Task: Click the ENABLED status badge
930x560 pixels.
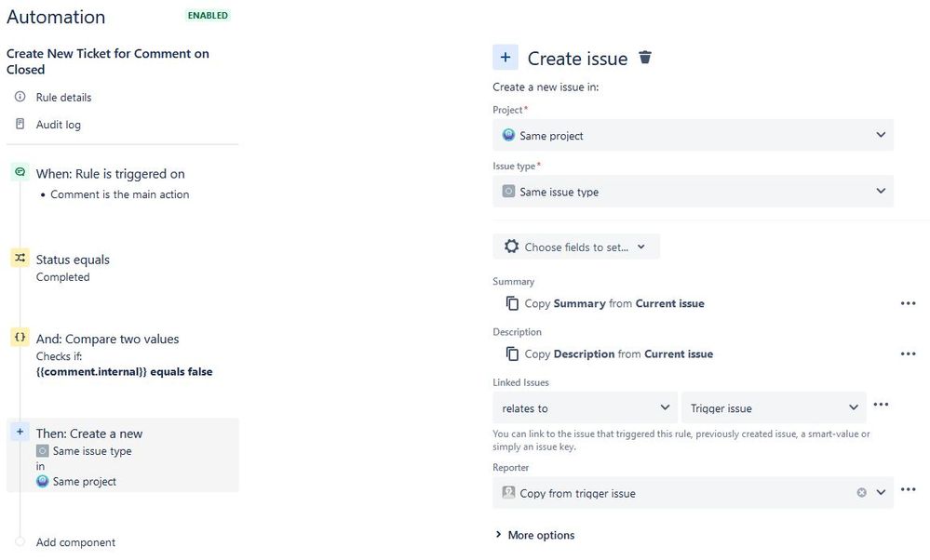Action: coord(208,16)
